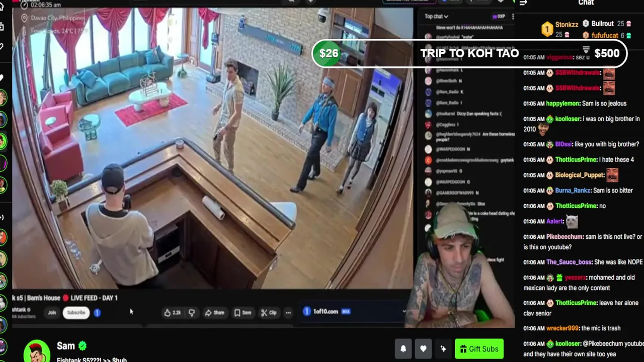Open the three-dot more actions menu under video

tap(288, 312)
